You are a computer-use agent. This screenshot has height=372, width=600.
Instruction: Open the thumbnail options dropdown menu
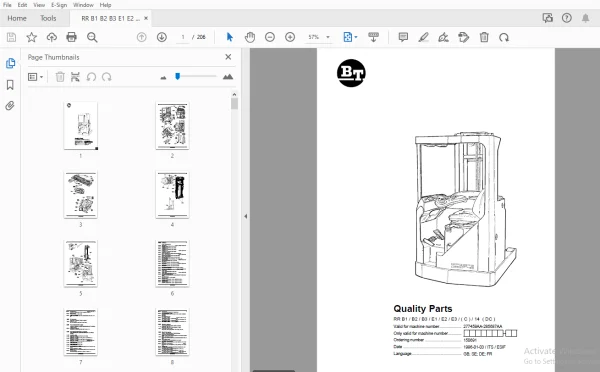(x=35, y=77)
